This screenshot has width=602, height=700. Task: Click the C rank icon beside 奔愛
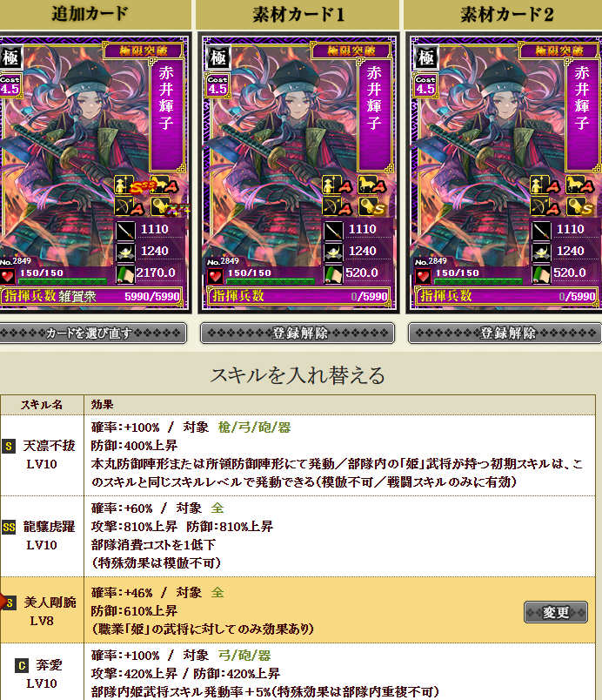pos(22,666)
